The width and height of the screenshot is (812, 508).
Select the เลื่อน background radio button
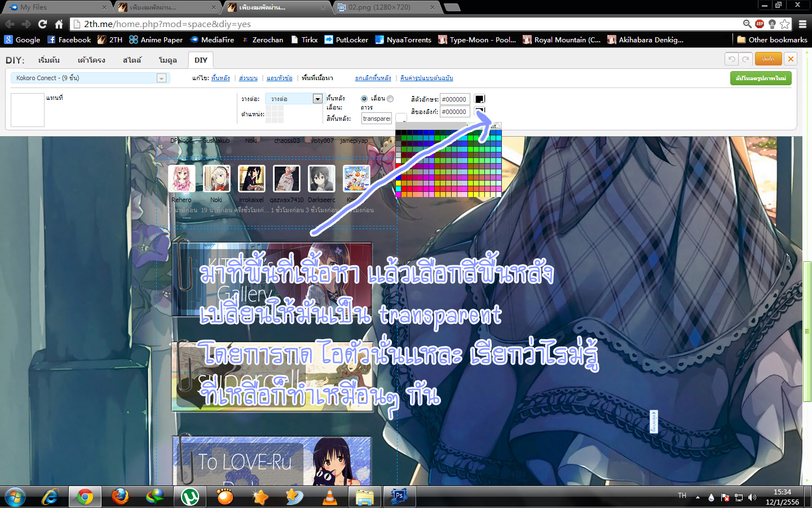click(364, 99)
